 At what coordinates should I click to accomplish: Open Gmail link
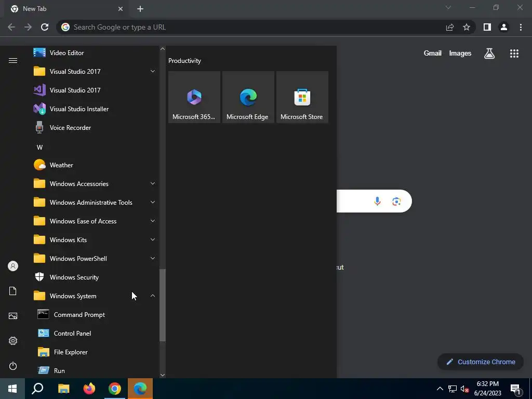click(433, 54)
